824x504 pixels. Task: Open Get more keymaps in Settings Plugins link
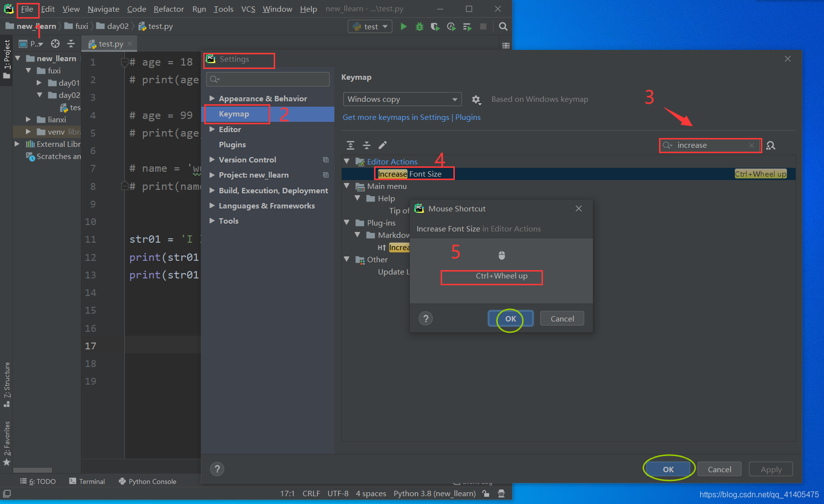click(411, 117)
